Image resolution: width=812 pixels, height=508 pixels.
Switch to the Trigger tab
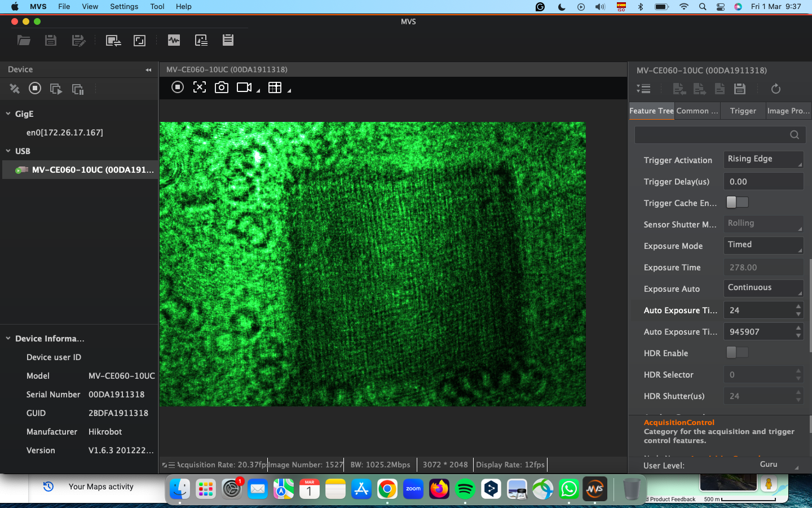tap(743, 111)
